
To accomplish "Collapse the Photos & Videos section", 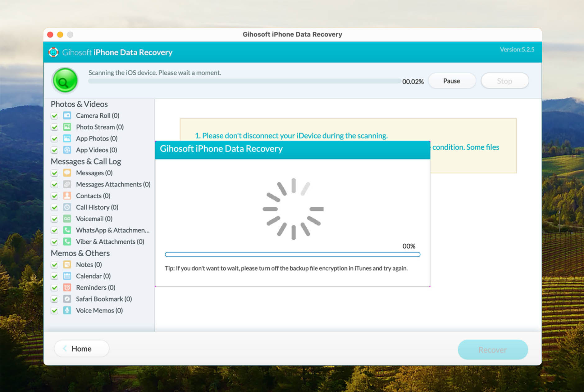I will click(x=79, y=104).
